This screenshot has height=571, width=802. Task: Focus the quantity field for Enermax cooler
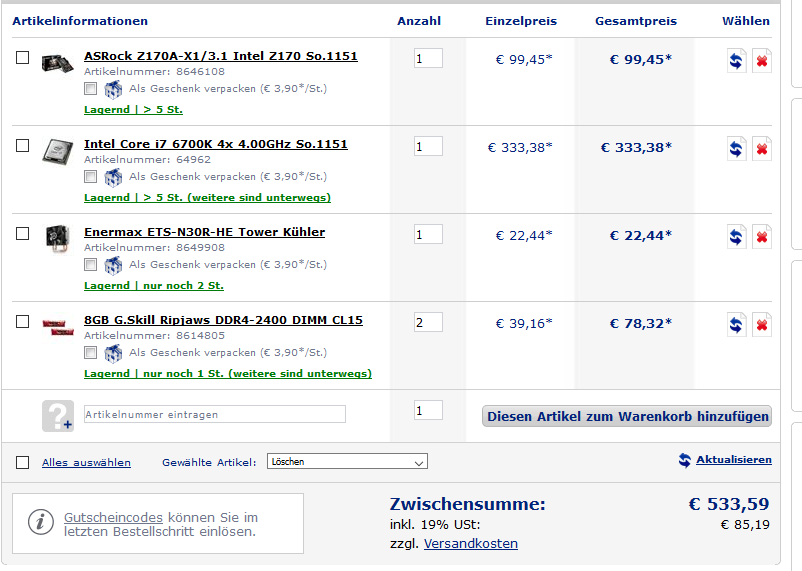click(428, 234)
